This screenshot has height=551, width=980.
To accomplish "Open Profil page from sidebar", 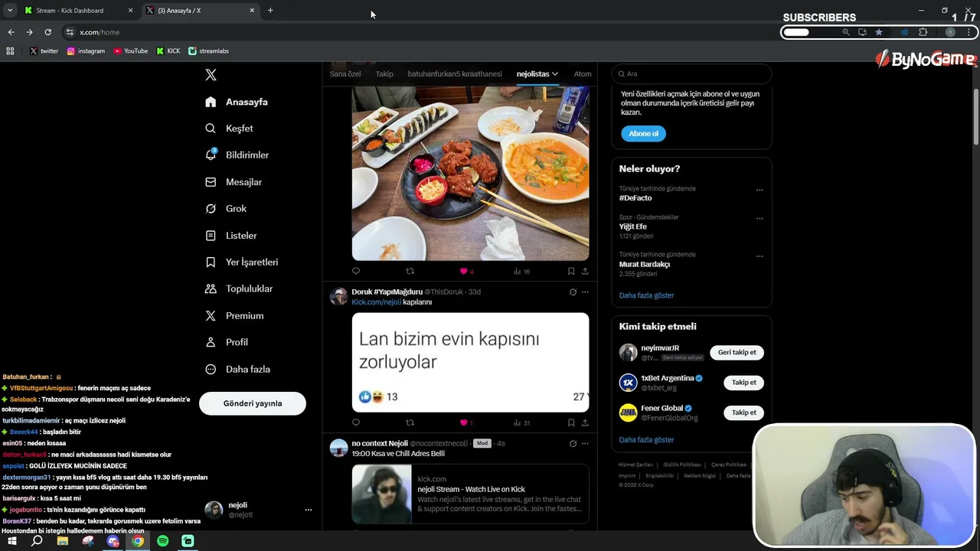I will tap(227, 342).
